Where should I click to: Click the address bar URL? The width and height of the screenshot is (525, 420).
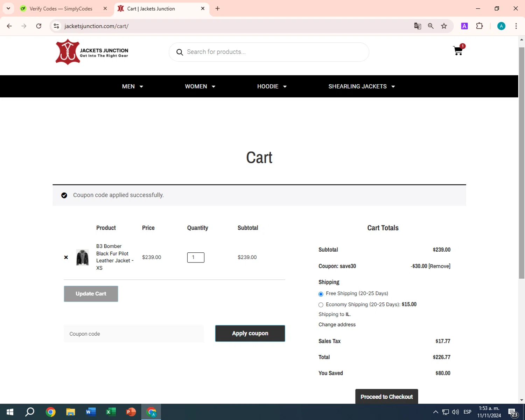[x=96, y=26]
